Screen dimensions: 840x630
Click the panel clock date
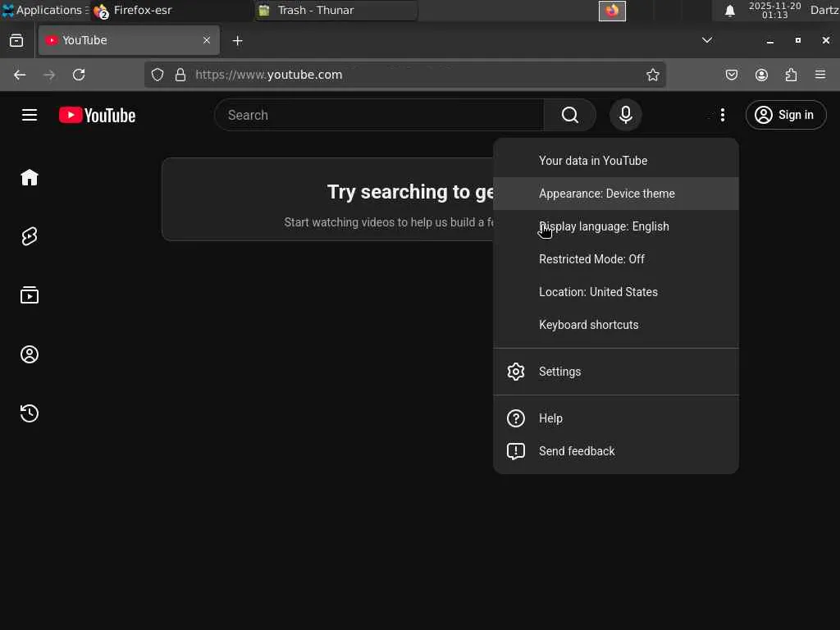tap(774, 10)
